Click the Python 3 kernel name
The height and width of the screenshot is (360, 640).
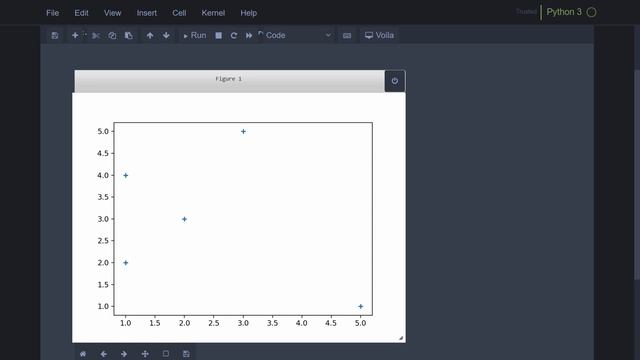point(564,12)
